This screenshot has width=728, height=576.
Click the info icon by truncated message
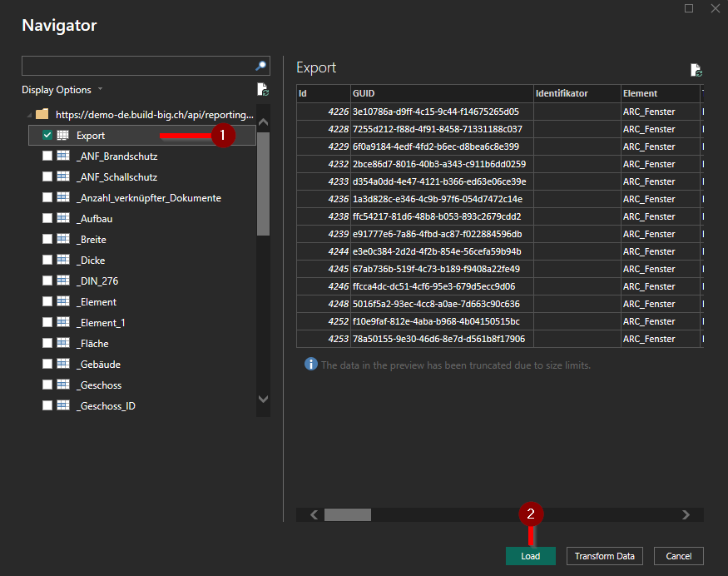tap(310, 365)
